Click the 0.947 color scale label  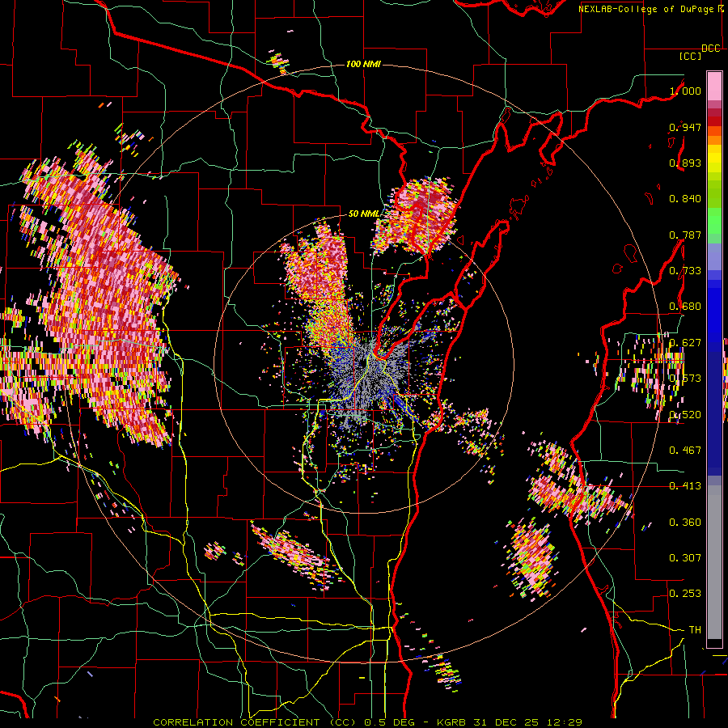685,127
